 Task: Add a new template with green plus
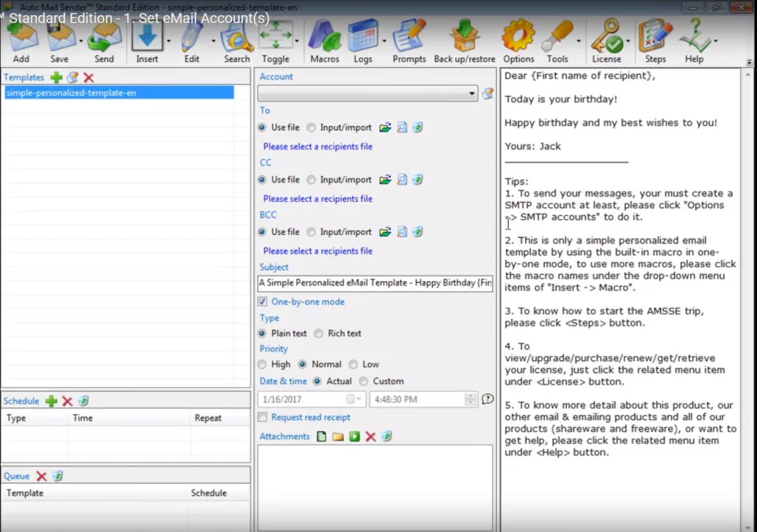click(57, 77)
